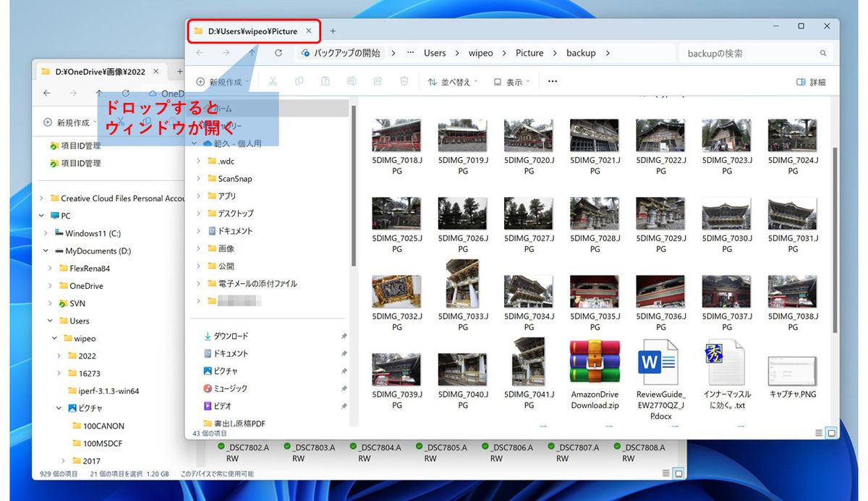The image size is (868, 501).
Task: Open the three-dots more options menu
Action: click(x=553, y=82)
